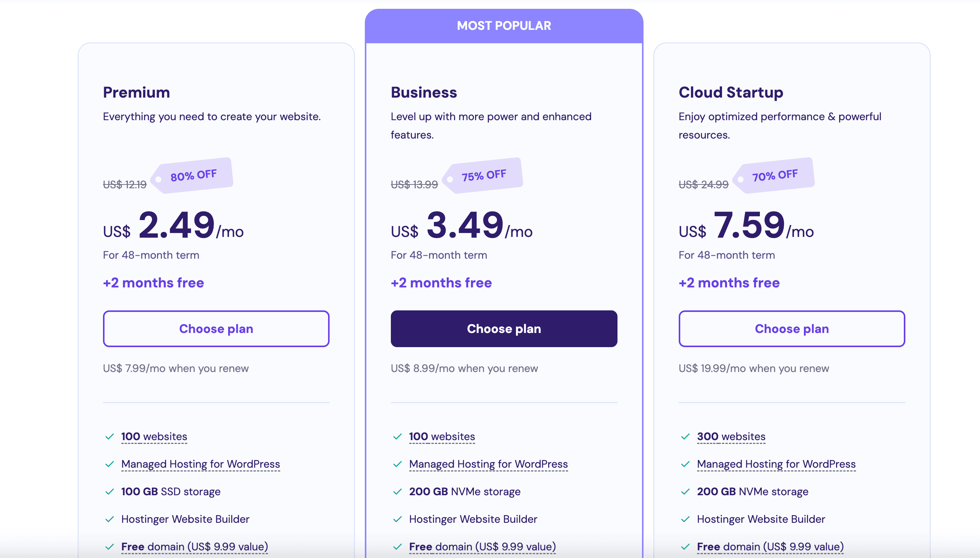Image resolution: width=980 pixels, height=558 pixels.
Task: Click the checkmark beside Cloud Startup's 200 GB NVMe storage
Action: tap(685, 491)
